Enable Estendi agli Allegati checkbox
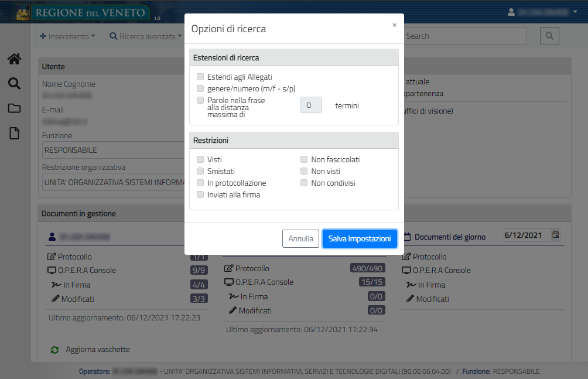This screenshot has width=588, height=379. 200,77
